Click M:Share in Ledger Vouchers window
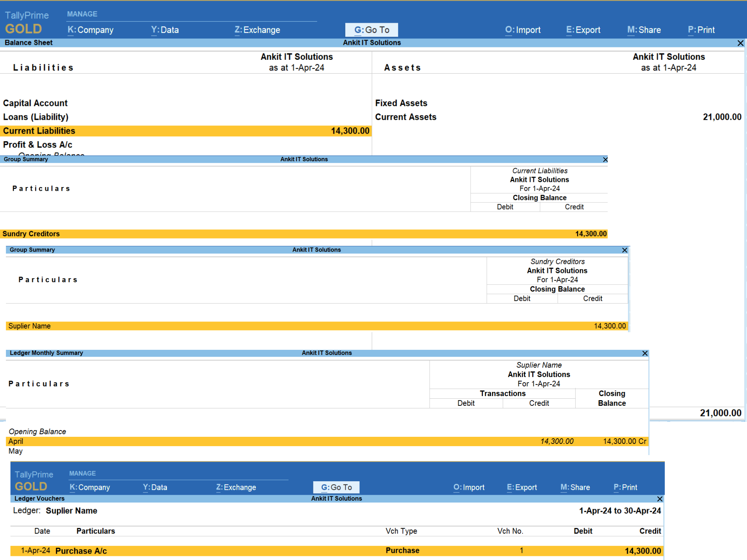747x560 pixels. click(x=575, y=487)
